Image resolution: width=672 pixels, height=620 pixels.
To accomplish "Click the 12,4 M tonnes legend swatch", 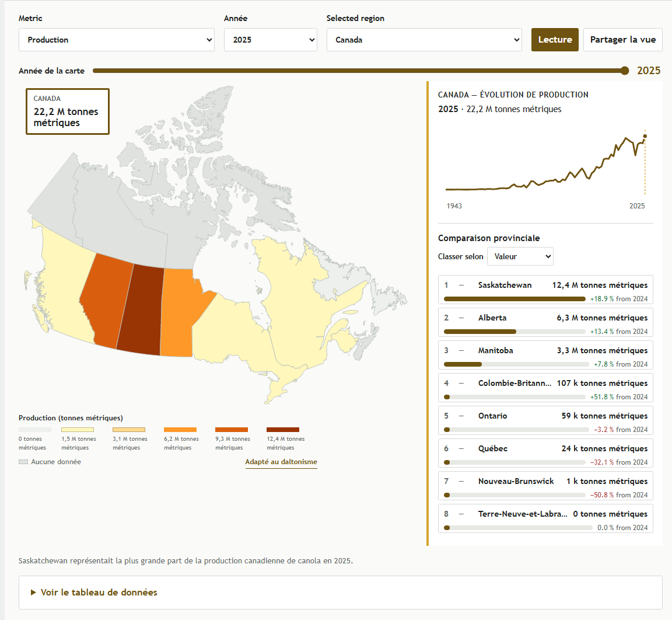I will [x=283, y=430].
